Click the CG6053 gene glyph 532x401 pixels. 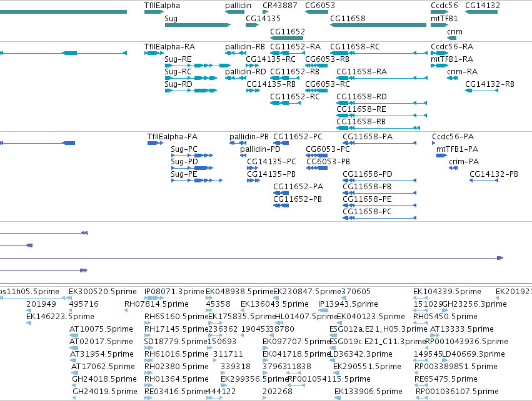point(316,12)
